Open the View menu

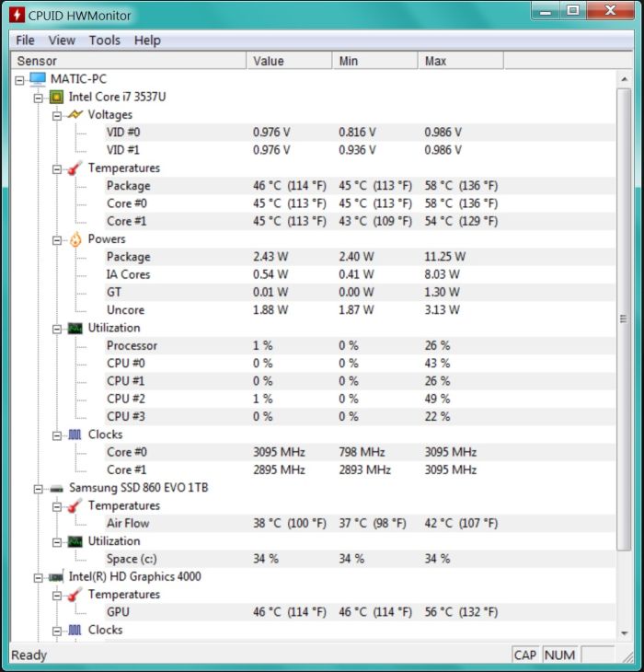click(x=62, y=41)
